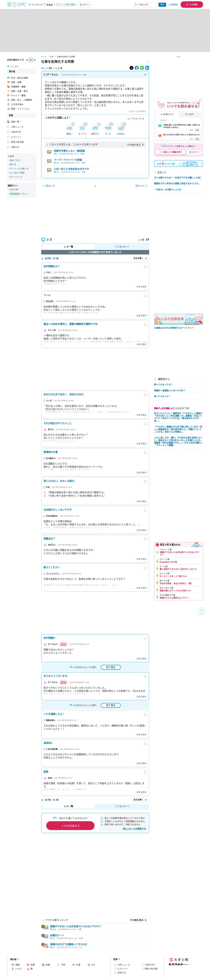Image resolution: width=210 pixels, height=980 pixels.
Task: Share the topic via the LINE icon
Action: click(142, 68)
